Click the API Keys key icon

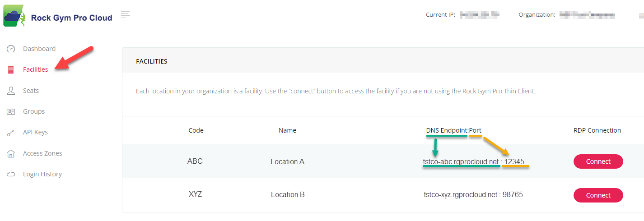coord(11,133)
